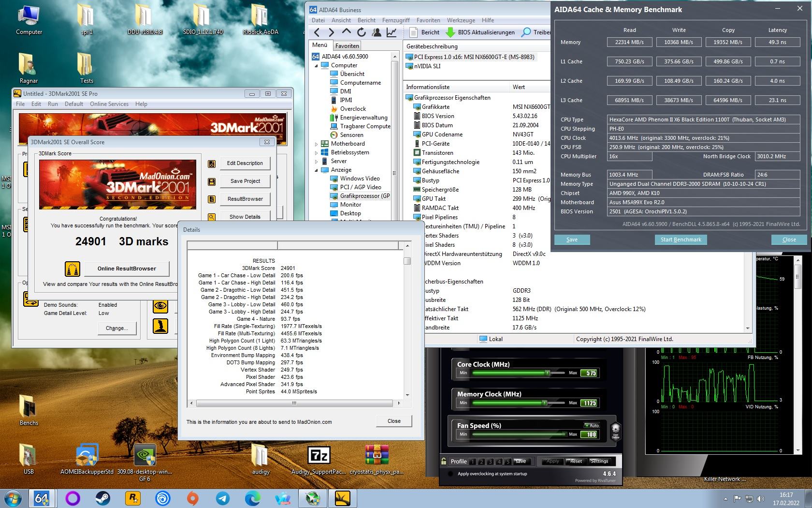This screenshot has height=508, width=812.
Task: Open the Run menu in 3DMark2001
Action: pos(53,104)
